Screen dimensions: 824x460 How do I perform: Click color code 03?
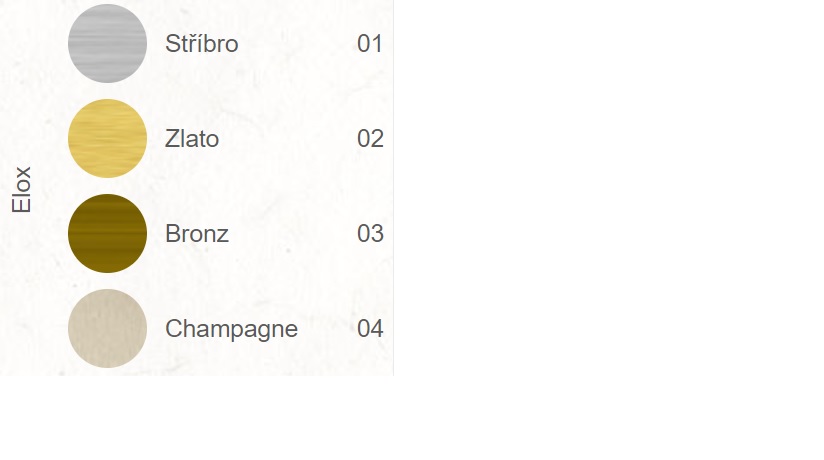[370, 234]
